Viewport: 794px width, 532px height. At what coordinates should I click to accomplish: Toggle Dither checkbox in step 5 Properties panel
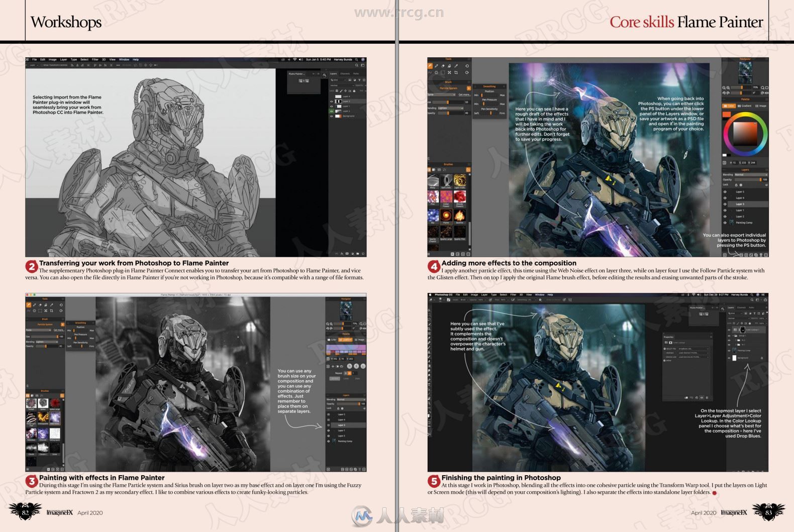(664, 361)
